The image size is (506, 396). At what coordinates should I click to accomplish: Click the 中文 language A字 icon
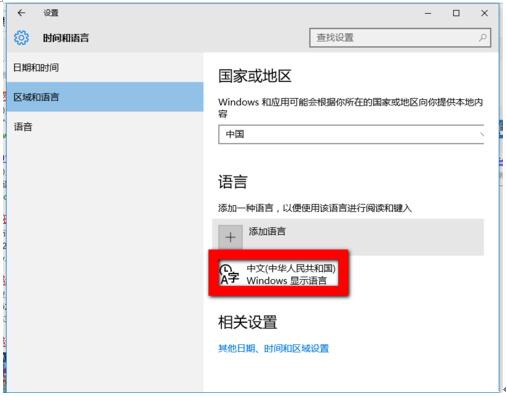(229, 275)
